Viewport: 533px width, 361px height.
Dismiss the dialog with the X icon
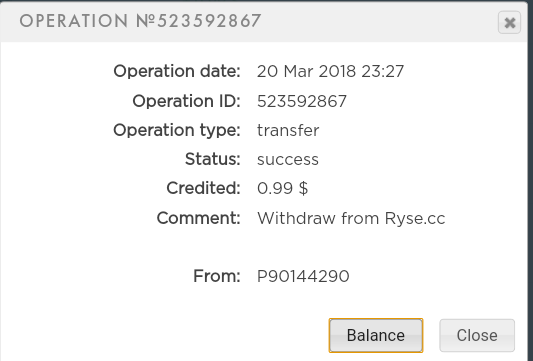pyautogui.click(x=509, y=23)
